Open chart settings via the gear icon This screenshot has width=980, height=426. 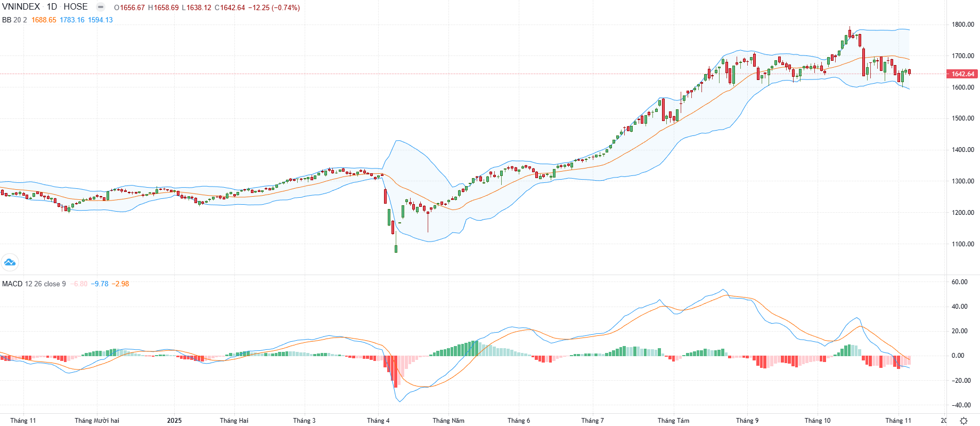coord(963,421)
